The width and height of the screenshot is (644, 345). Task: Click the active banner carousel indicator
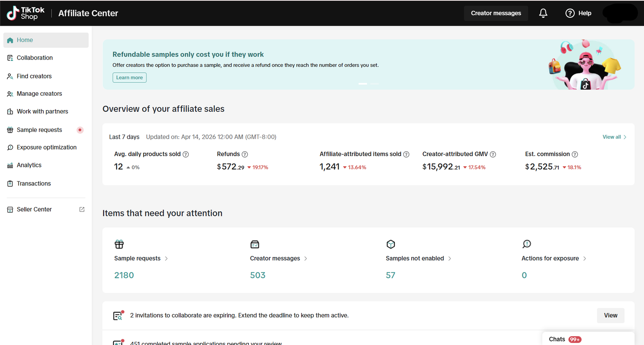click(363, 84)
